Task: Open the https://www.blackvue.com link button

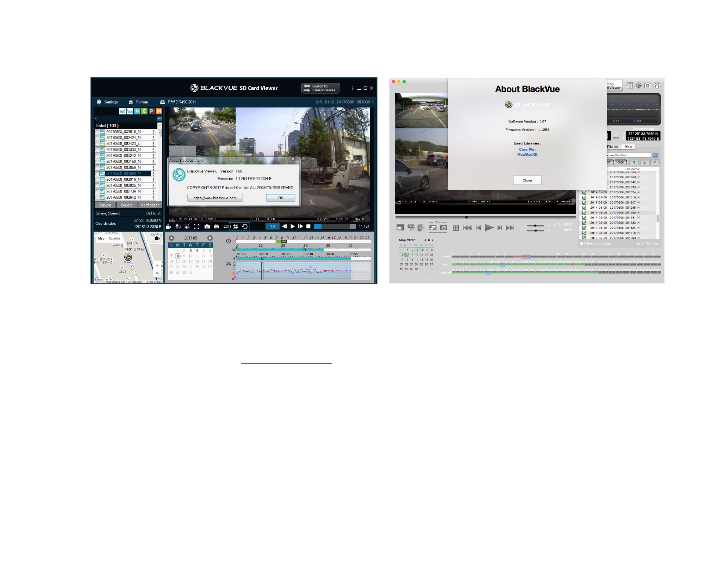Action: pyautogui.click(x=215, y=198)
